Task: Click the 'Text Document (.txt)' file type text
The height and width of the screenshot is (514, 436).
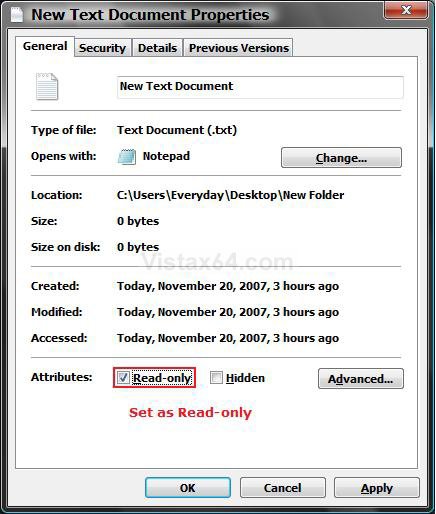Action: click(x=177, y=130)
